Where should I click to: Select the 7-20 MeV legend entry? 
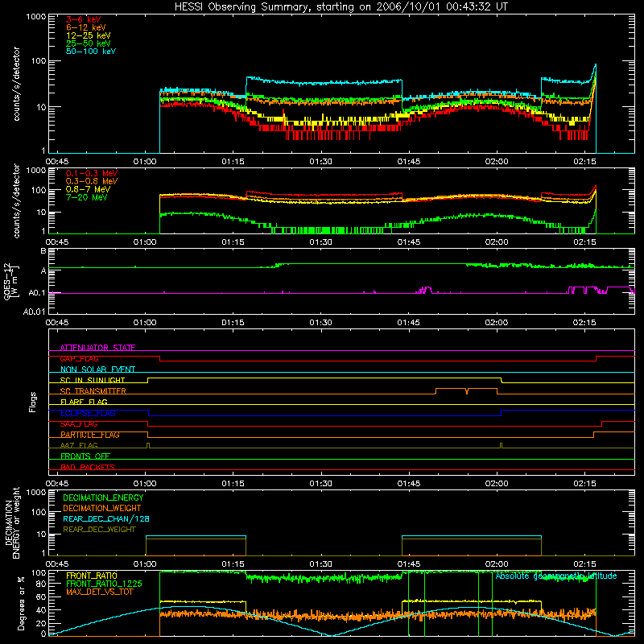(x=86, y=197)
